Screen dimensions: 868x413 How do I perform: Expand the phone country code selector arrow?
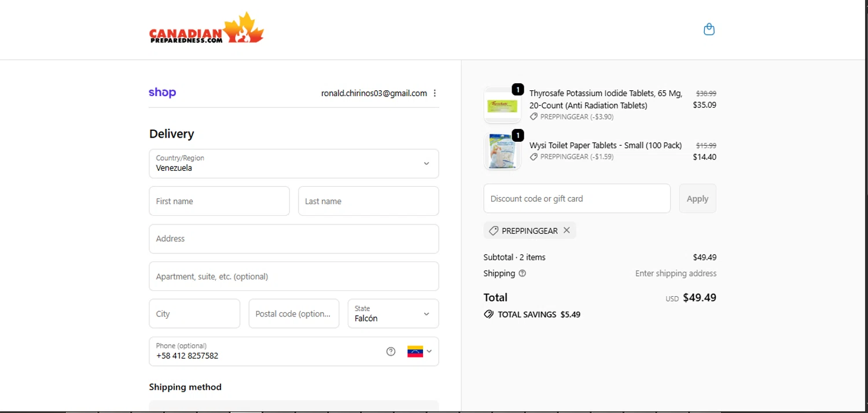point(429,352)
